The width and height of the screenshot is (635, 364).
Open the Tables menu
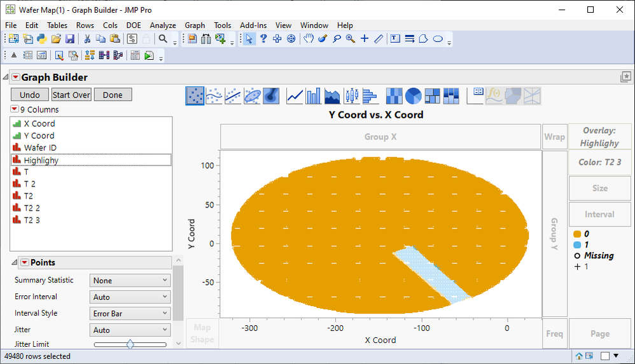tap(57, 25)
